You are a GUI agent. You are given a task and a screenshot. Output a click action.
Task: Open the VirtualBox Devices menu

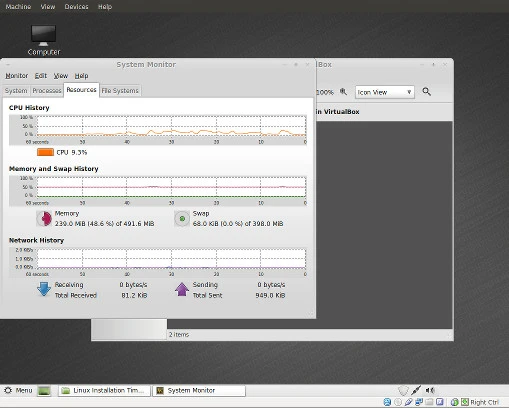tap(76, 7)
